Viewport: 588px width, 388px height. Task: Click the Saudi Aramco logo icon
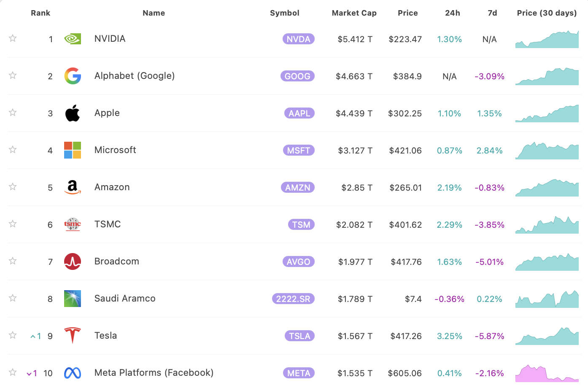(73, 299)
